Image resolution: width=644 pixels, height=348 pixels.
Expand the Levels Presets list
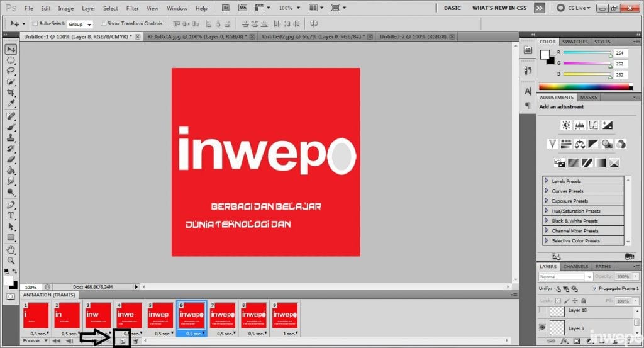547,181
